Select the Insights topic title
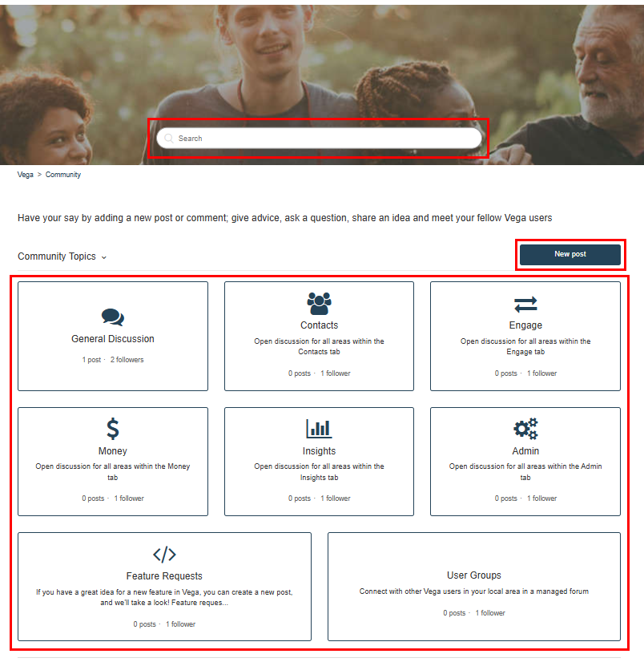644x662 pixels. (x=319, y=451)
